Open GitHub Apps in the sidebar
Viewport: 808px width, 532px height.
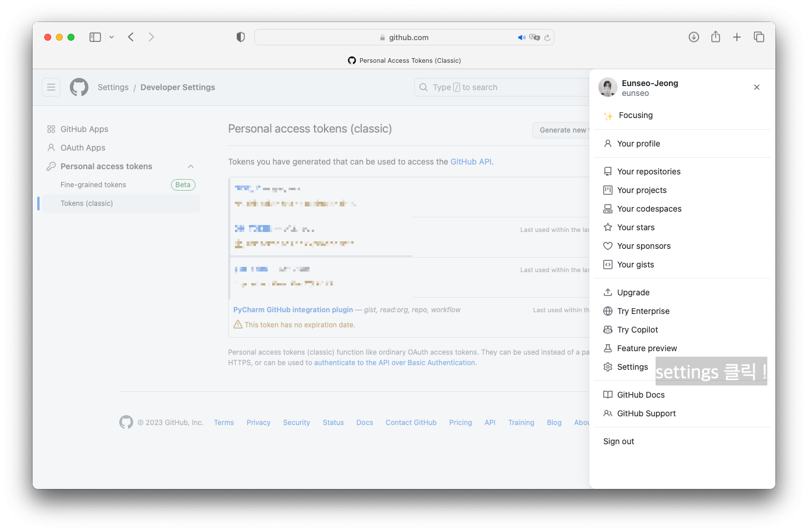tap(84, 129)
